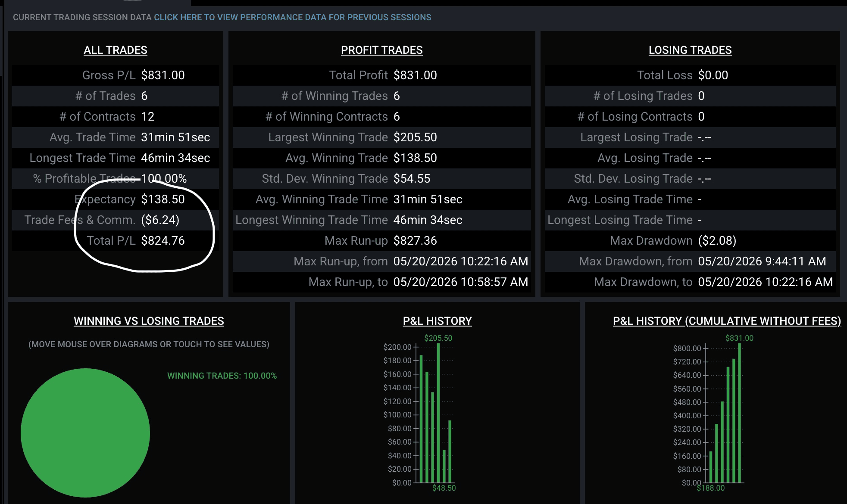Select the green winning trades pie chart
The width and height of the screenshot is (847, 504).
(85, 432)
